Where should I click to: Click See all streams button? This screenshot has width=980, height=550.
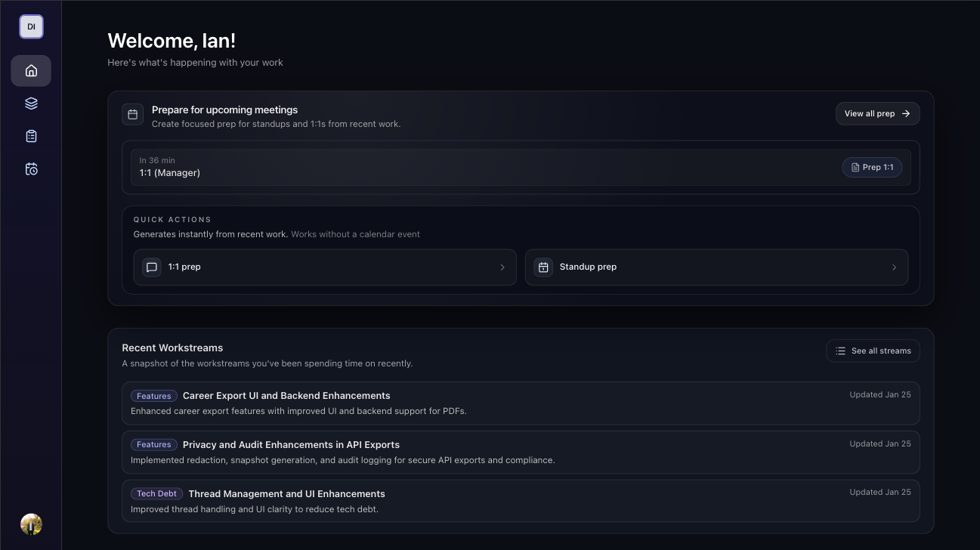click(873, 351)
